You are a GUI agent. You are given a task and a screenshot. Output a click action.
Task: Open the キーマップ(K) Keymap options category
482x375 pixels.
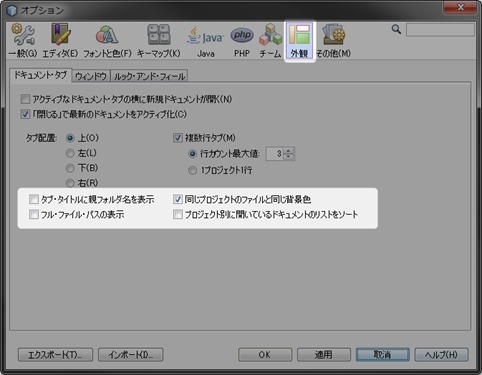click(x=159, y=41)
